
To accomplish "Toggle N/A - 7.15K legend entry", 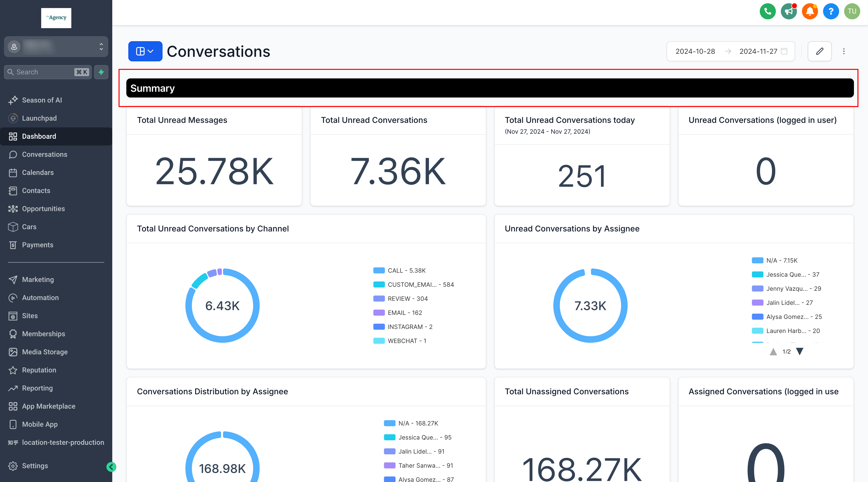I will click(775, 261).
